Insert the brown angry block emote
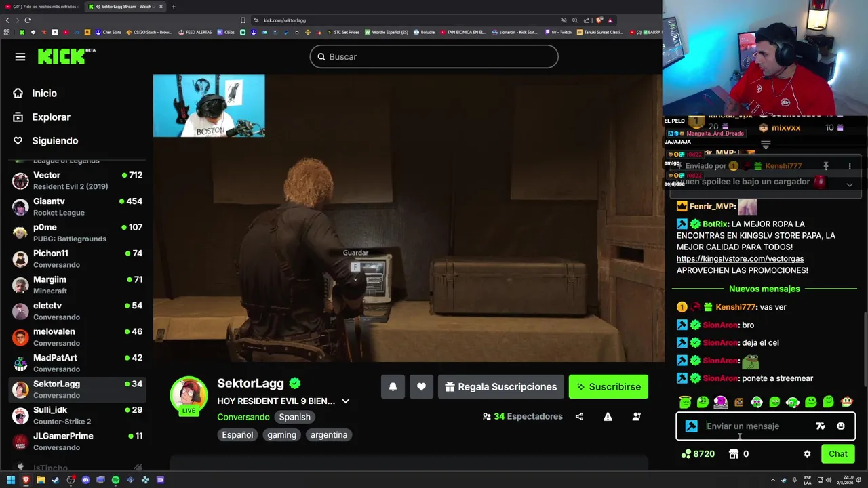 (738, 402)
